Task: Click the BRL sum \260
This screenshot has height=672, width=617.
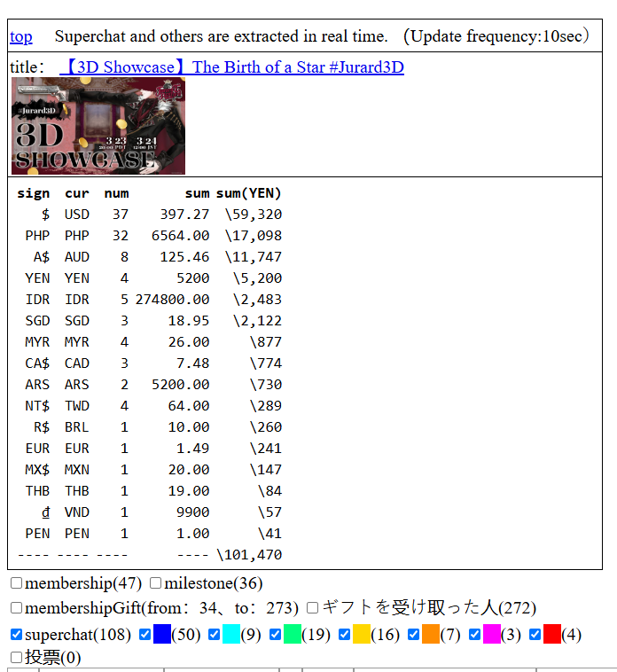Action: (x=266, y=427)
